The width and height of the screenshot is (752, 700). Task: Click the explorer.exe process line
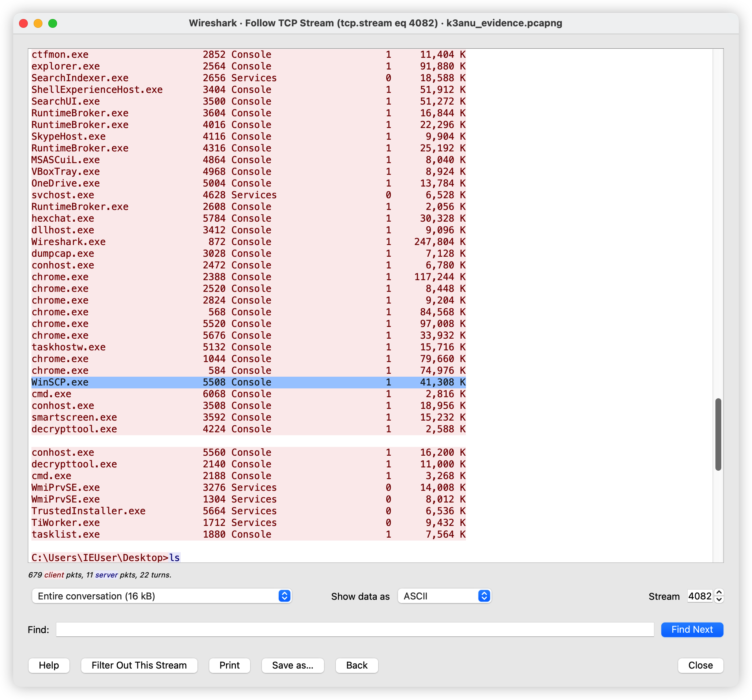point(248,66)
